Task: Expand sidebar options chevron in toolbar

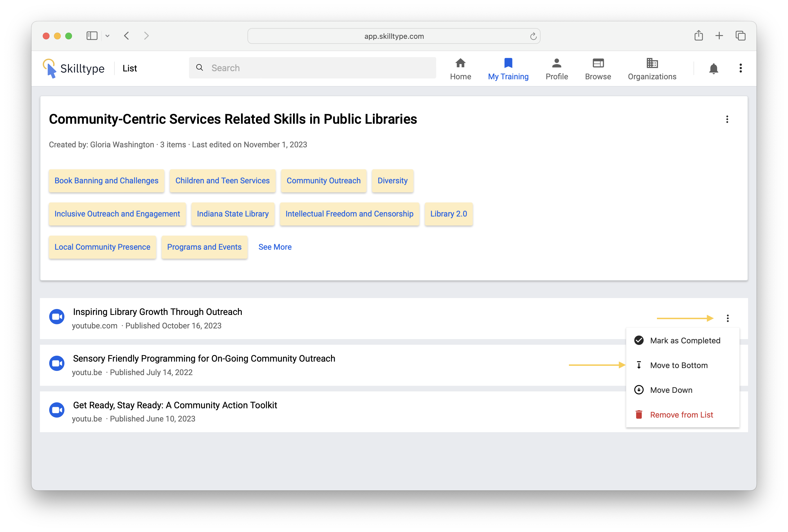Action: [x=107, y=36]
